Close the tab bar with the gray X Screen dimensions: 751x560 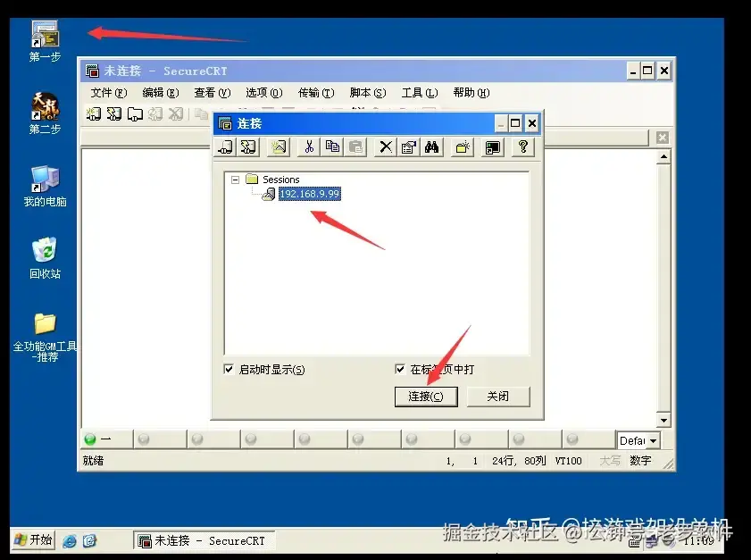click(663, 138)
